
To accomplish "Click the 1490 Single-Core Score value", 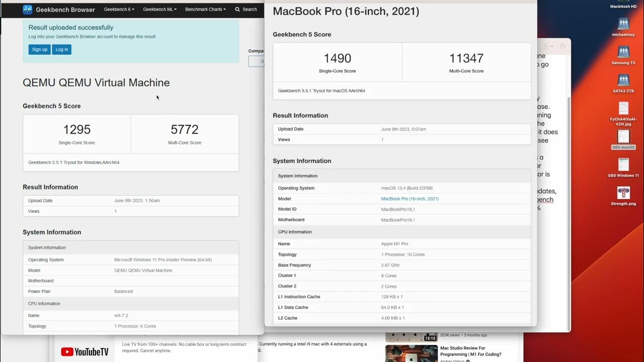I will coord(338,58).
